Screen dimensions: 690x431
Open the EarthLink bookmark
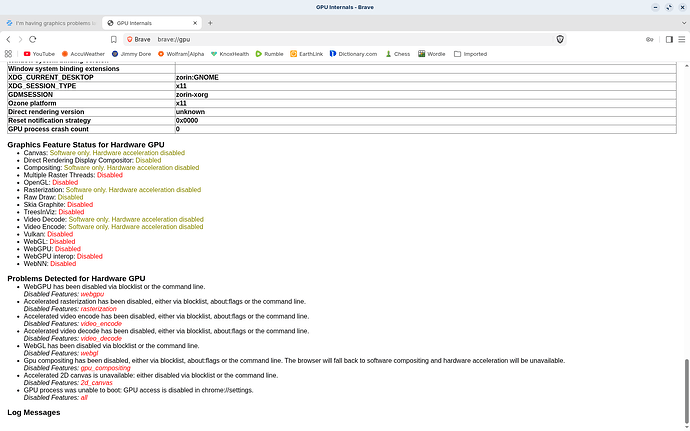click(306, 54)
